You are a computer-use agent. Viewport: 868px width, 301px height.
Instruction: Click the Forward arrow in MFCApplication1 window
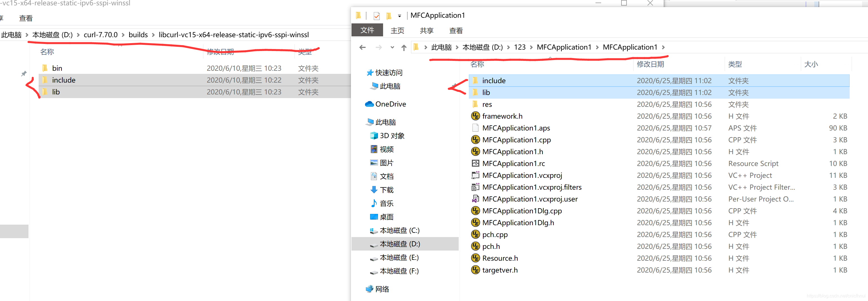pos(379,47)
